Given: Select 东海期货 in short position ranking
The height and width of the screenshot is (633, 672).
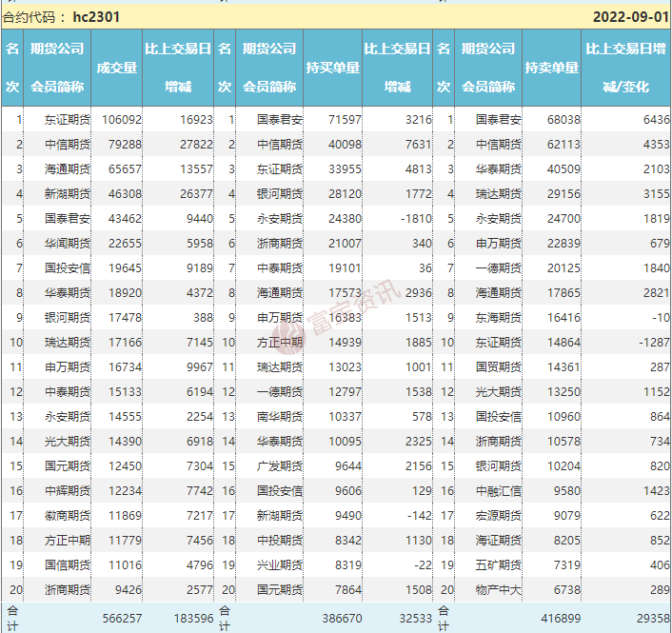Looking at the screenshot, I should (499, 318).
